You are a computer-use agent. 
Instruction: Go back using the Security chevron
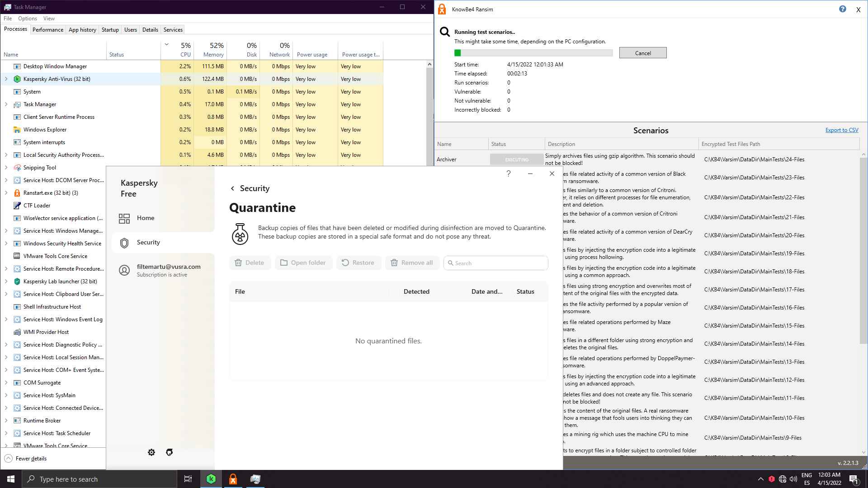pos(232,188)
